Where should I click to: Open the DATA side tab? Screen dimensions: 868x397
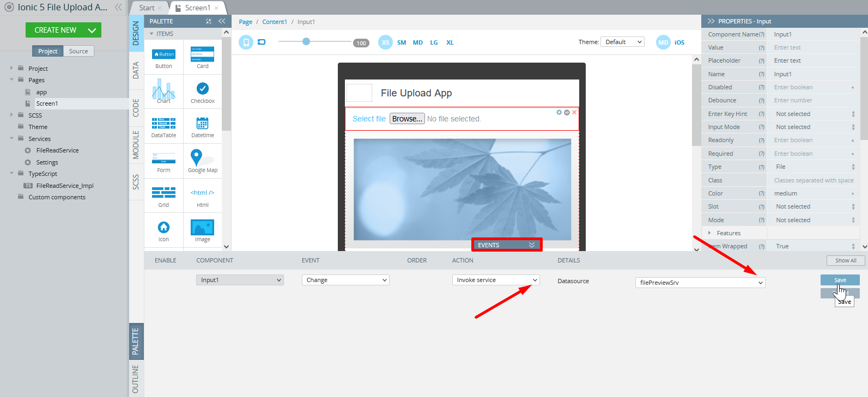[136, 71]
